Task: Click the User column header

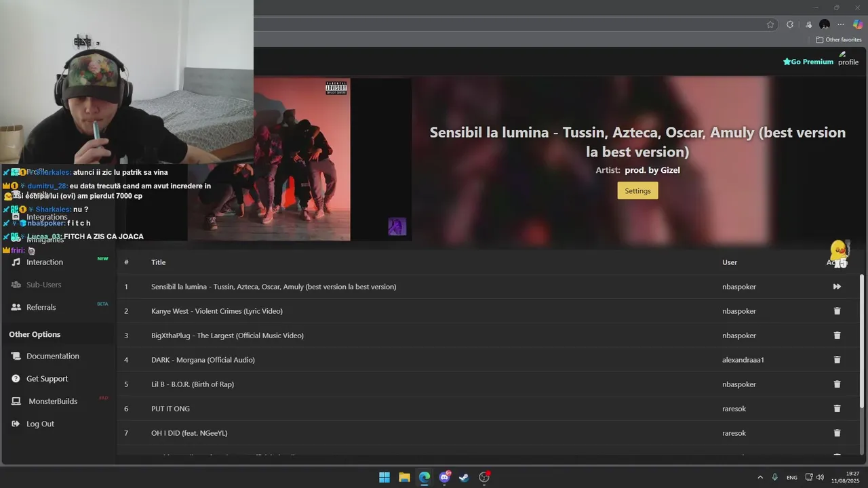Action: click(x=730, y=262)
